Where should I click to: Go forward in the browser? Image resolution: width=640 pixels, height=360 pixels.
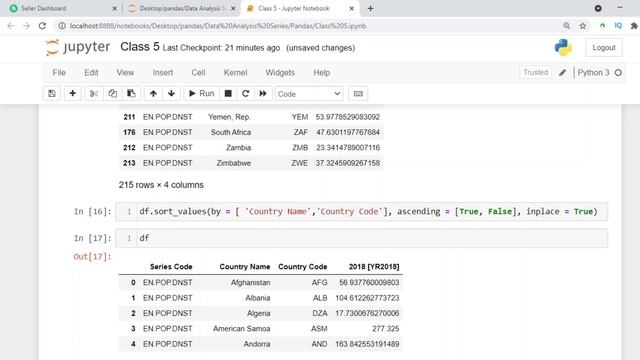27,26
